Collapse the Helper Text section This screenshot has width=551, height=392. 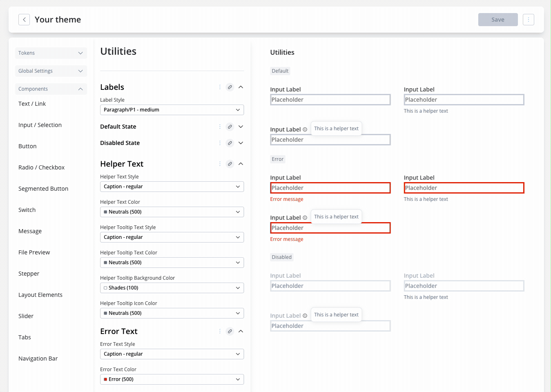click(241, 164)
